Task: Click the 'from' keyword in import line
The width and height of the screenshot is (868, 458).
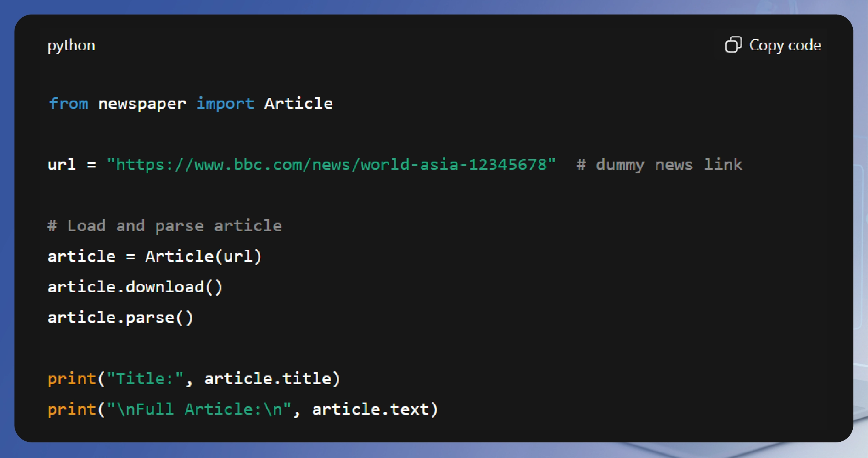Action: pyautogui.click(x=69, y=104)
